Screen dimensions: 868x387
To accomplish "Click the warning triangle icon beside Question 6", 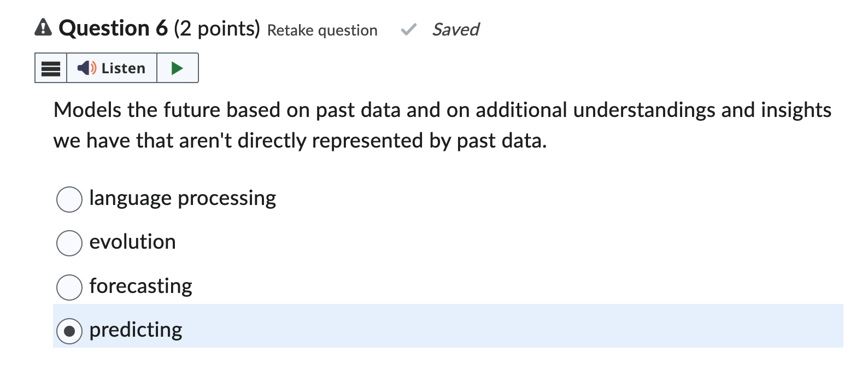I will pos(43,27).
